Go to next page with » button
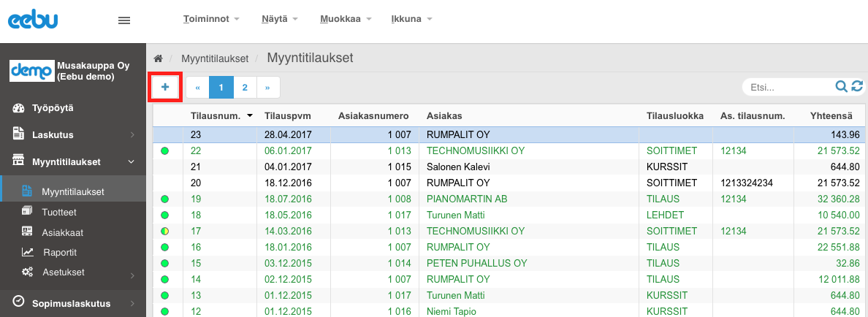 268,88
